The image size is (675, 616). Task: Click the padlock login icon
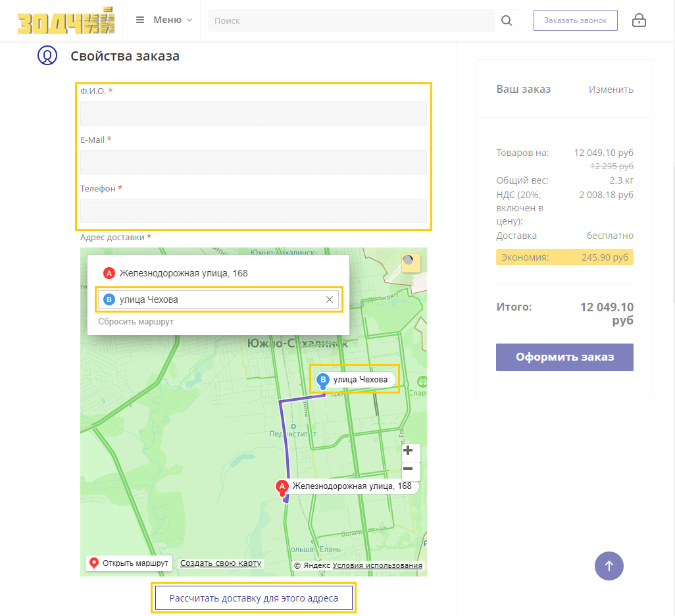click(638, 20)
